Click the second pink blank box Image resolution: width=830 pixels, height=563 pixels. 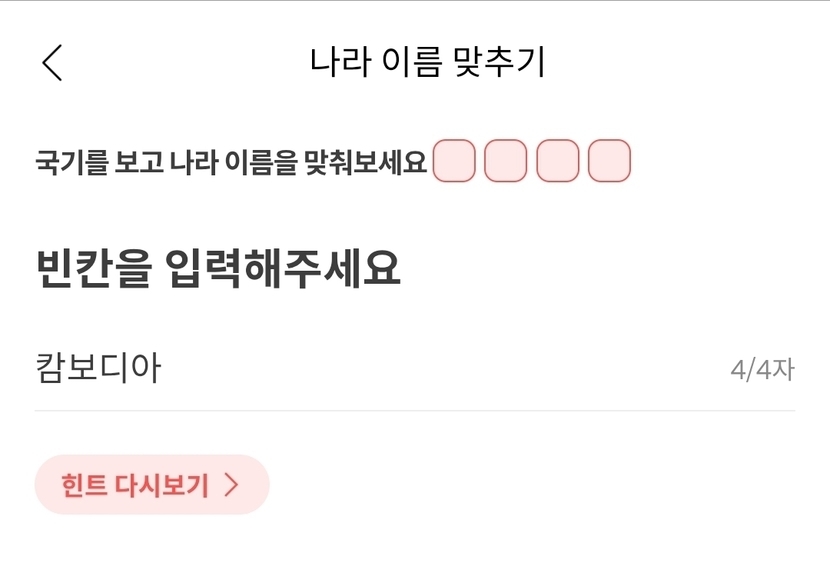(x=505, y=161)
